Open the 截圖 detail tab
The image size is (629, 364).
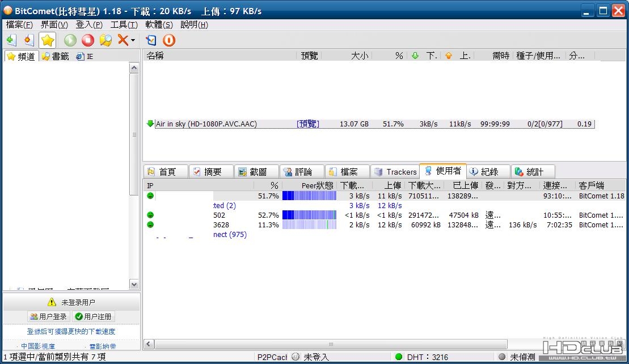click(256, 172)
